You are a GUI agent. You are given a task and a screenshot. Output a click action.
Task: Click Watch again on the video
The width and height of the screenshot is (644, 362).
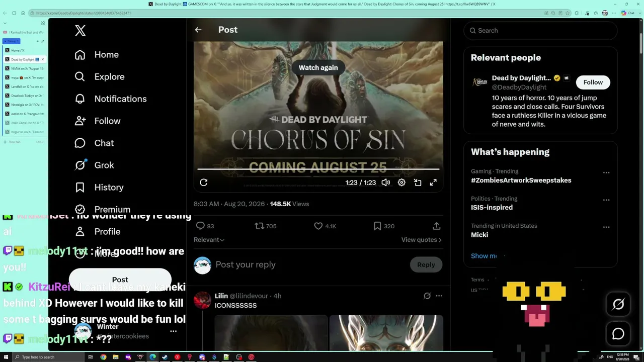[x=318, y=67]
